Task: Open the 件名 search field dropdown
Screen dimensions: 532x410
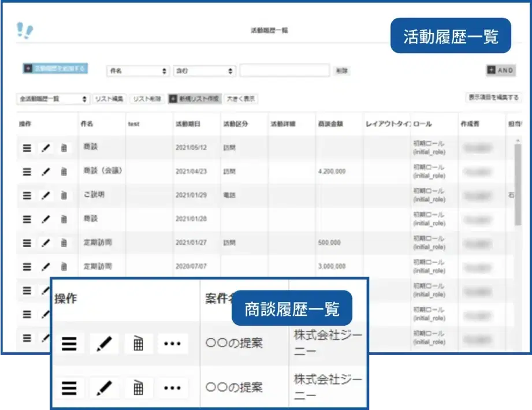Action: click(x=137, y=70)
